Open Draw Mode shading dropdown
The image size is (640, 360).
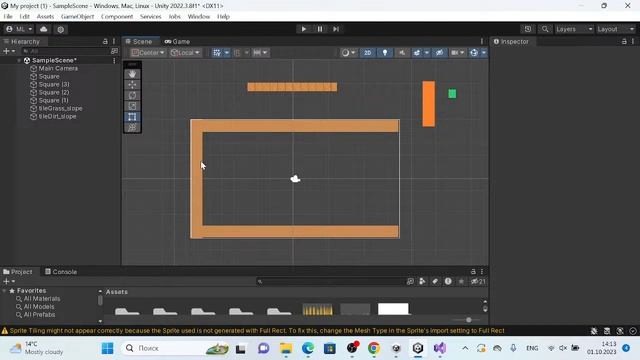[348, 53]
